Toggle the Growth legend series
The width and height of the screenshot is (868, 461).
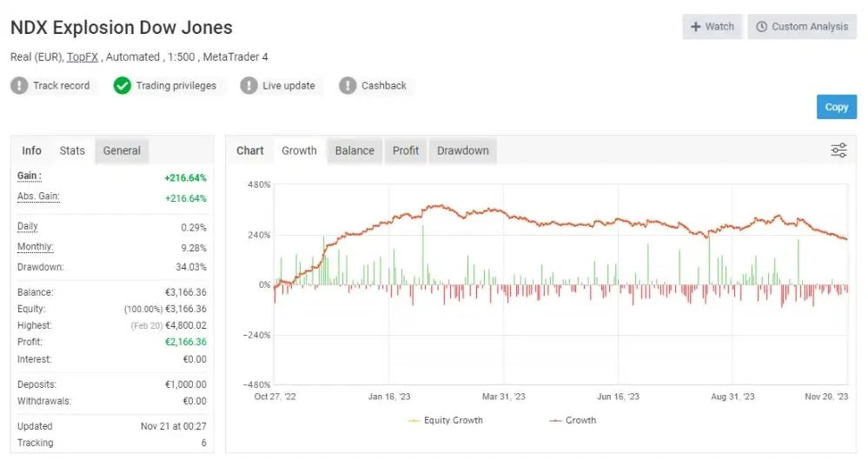573,420
